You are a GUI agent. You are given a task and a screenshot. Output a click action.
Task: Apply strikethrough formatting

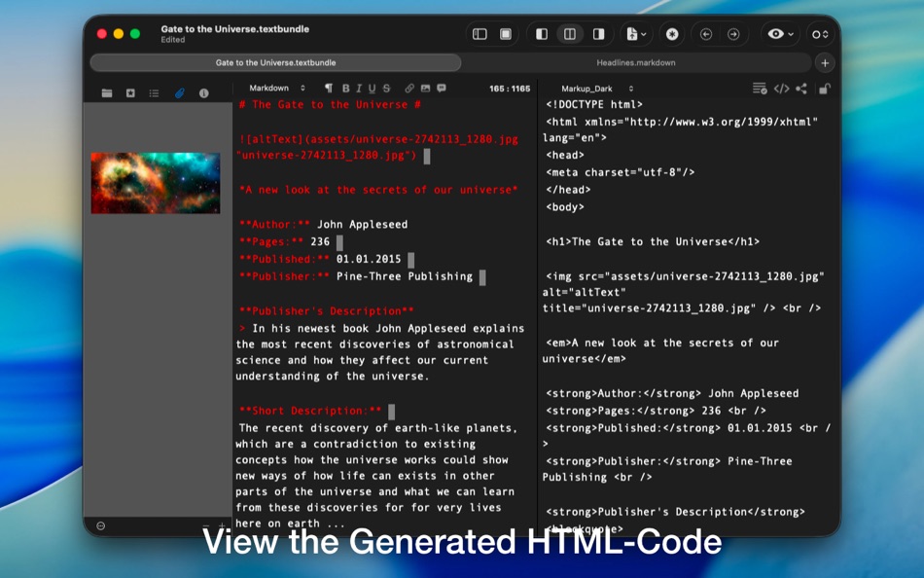tap(386, 88)
